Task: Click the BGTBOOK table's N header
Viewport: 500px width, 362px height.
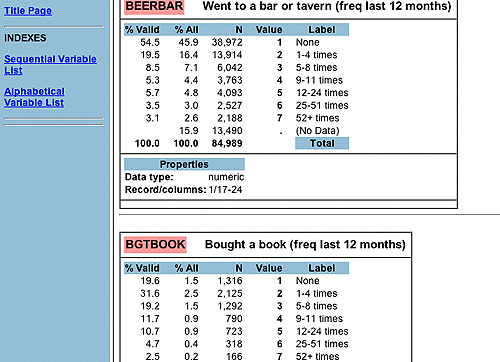Action: [x=239, y=268]
